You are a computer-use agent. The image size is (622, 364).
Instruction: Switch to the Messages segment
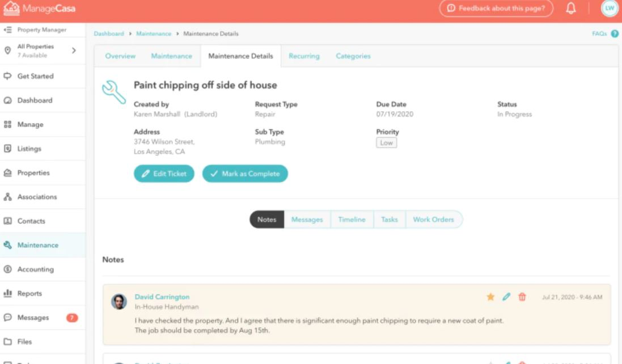(x=307, y=219)
